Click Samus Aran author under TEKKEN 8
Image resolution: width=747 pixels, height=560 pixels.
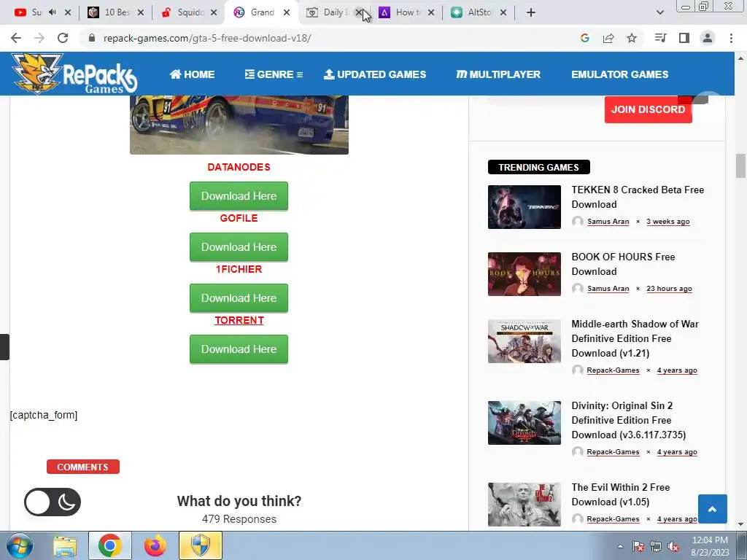point(608,222)
